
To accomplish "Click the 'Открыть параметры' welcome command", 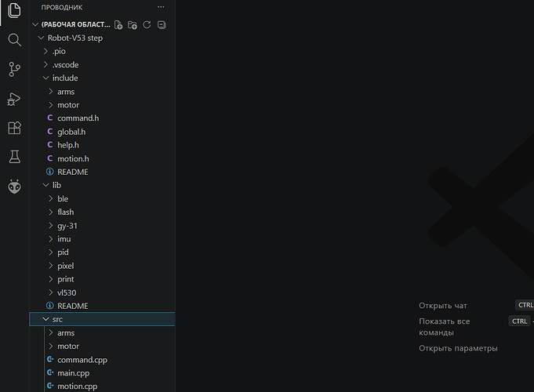I will coord(458,348).
